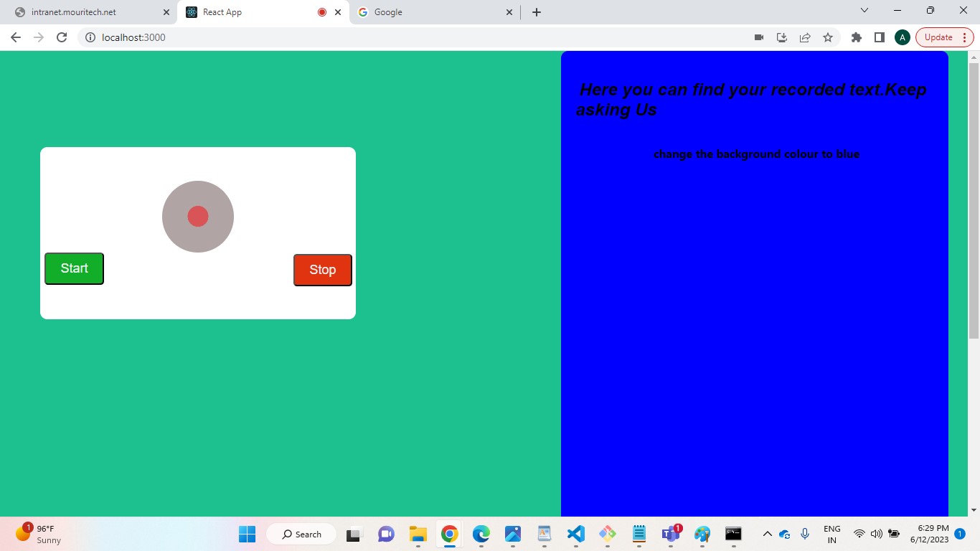Click the Update button in Chrome
980x551 pixels.
pyautogui.click(x=938, y=37)
